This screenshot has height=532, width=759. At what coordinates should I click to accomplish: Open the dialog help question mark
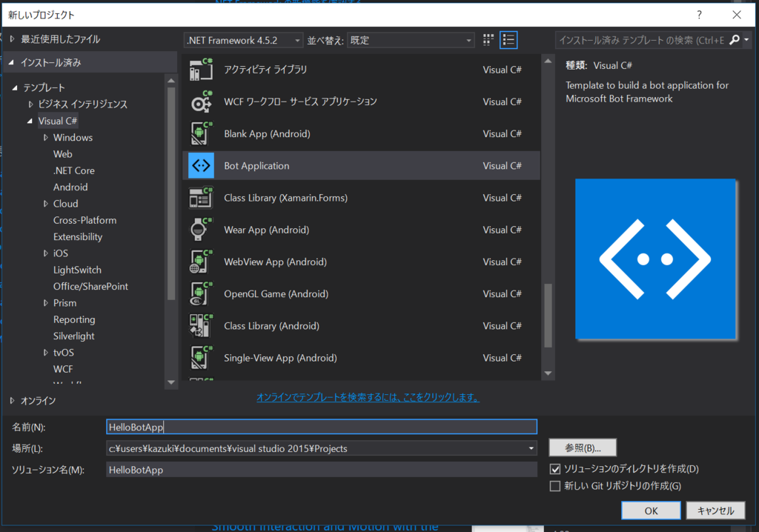point(699,15)
